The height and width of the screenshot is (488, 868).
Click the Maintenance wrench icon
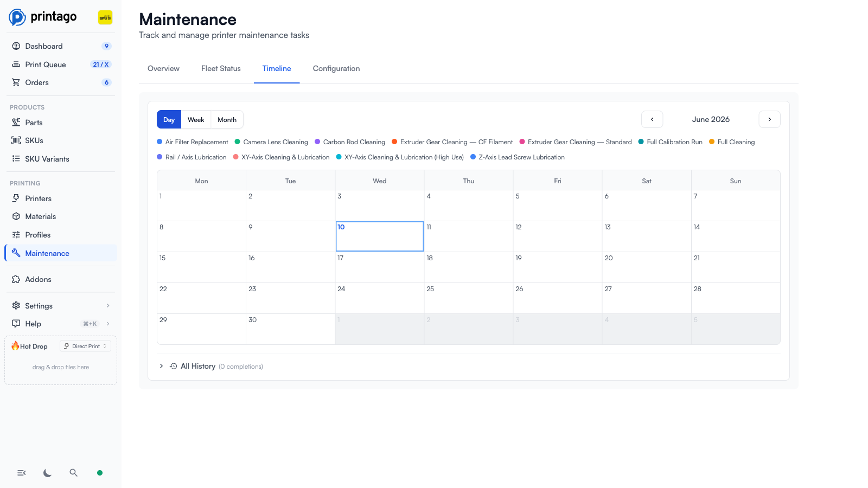(x=16, y=253)
